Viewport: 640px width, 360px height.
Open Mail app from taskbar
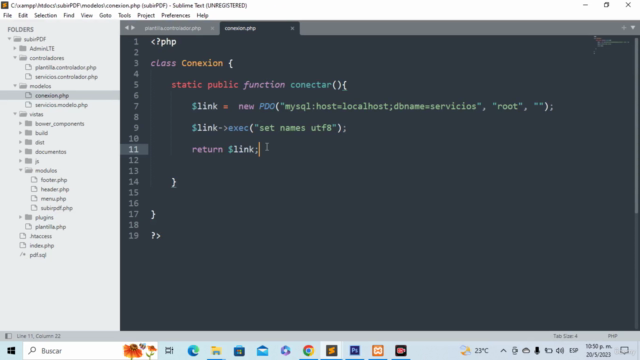(x=262, y=351)
